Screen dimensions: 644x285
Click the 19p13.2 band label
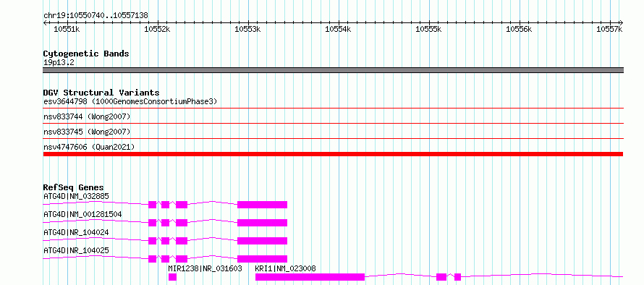59,63
